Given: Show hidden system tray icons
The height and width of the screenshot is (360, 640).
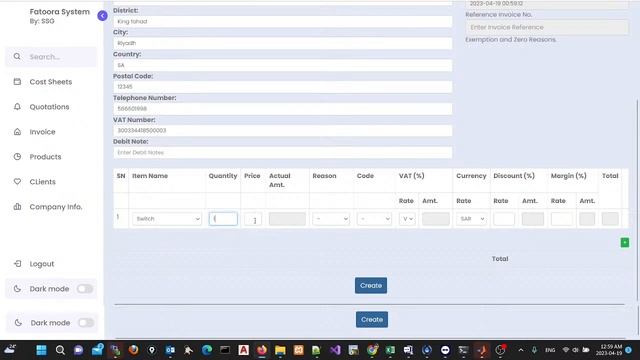Looking at the screenshot, I should coord(521,350).
